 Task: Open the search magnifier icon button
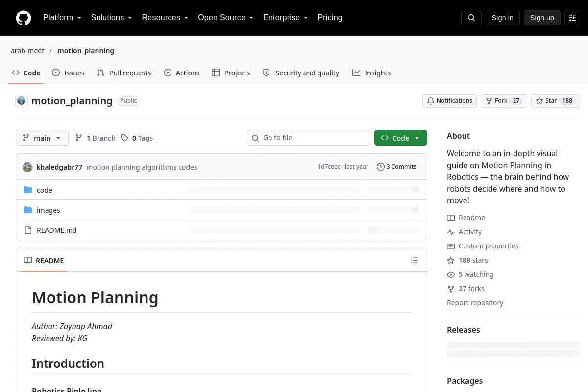click(x=471, y=18)
